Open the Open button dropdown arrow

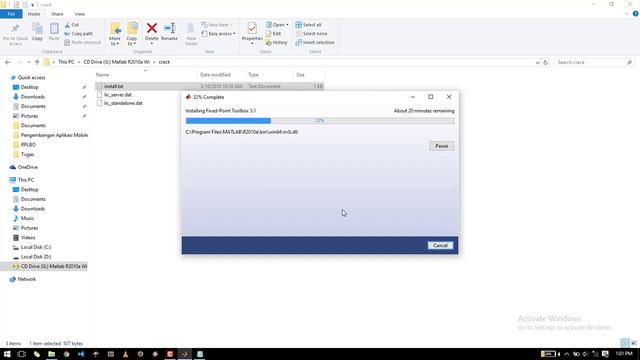click(x=287, y=25)
